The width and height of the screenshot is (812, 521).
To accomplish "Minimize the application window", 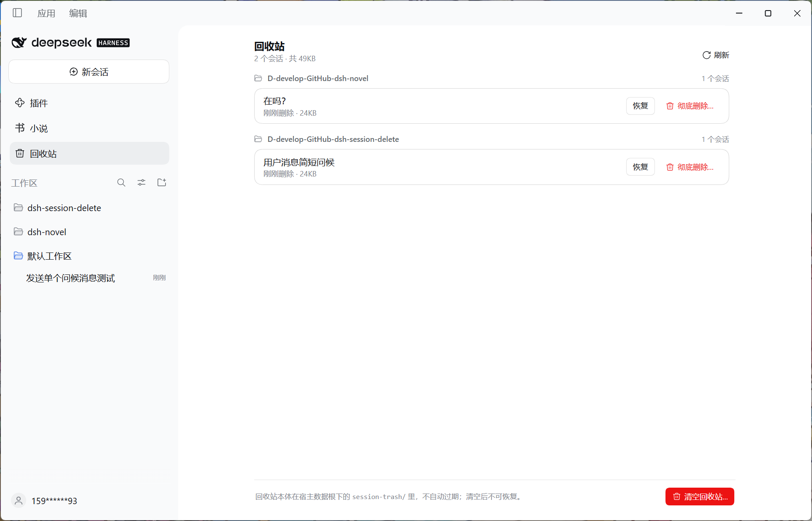I will coord(739,13).
